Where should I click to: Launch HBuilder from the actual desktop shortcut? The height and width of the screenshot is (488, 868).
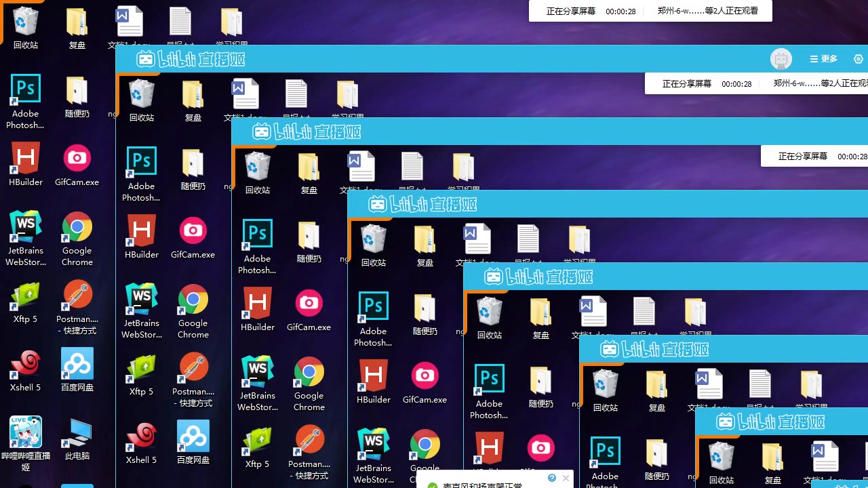26,165
